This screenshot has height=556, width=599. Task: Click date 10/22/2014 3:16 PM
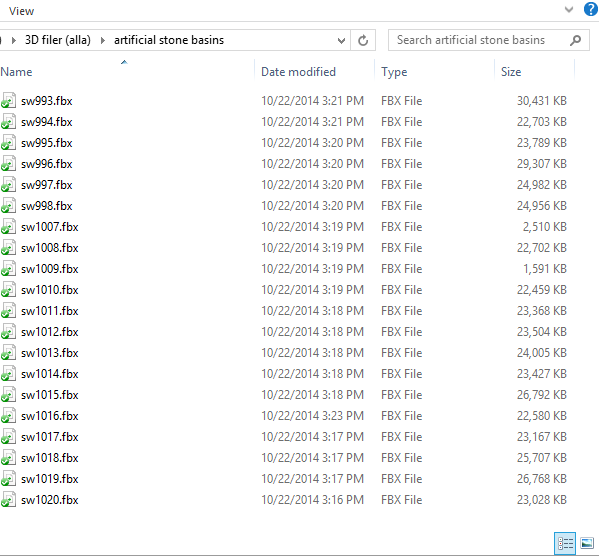(x=312, y=500)
